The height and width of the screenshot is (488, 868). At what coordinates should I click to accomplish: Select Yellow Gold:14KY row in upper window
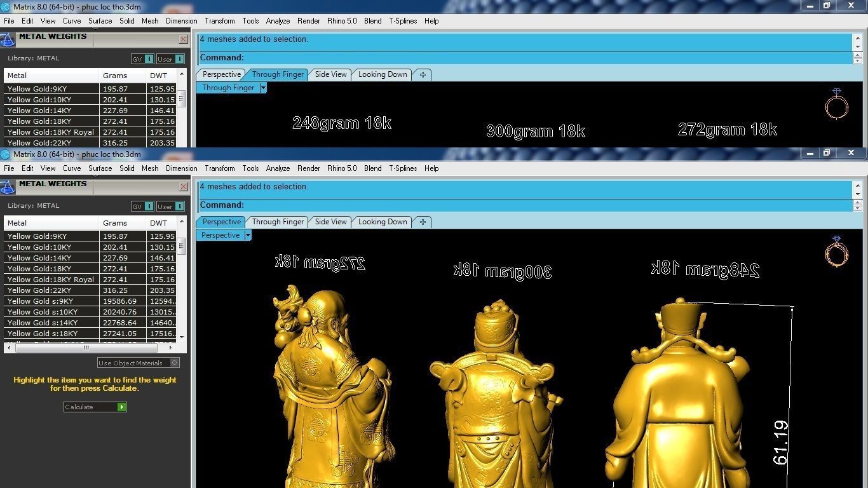90,111
